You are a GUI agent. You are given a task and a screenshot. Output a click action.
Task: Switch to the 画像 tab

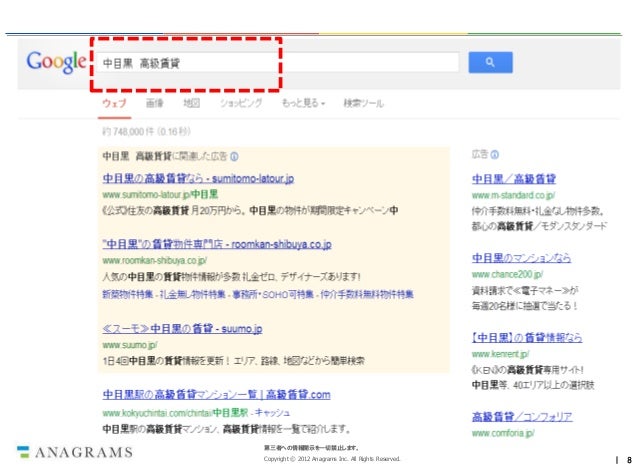point(155,103)
